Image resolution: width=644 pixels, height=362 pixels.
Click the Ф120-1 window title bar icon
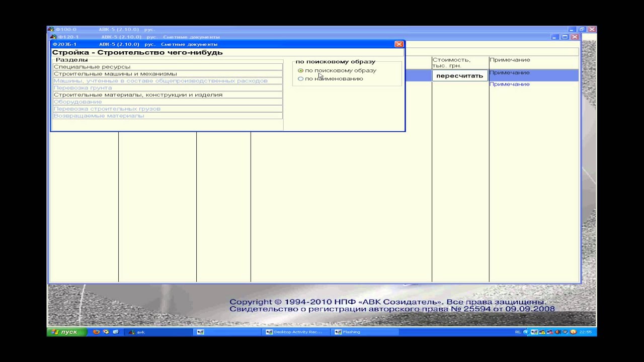pos(53,37)
